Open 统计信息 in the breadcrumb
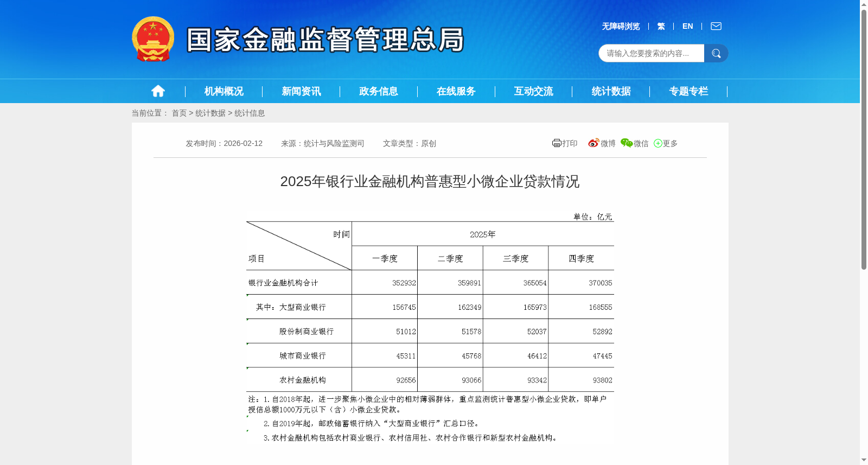The width and height of the screenshot is (868, 465). tap(250, 113)
